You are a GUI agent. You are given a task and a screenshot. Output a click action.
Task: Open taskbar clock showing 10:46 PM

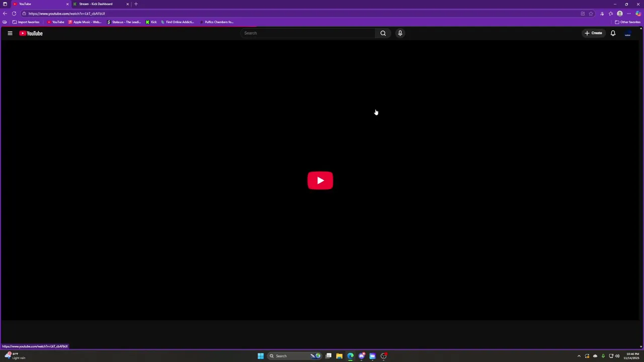tap(632, 356)
